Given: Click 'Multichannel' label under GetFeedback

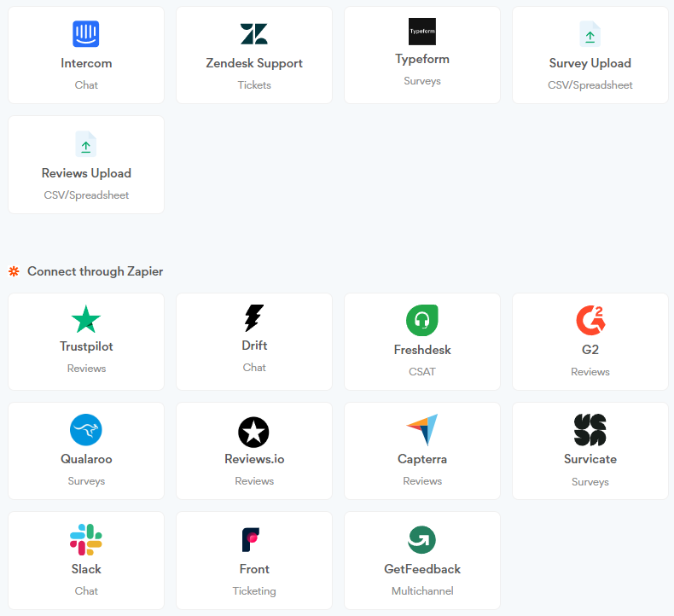Looking at the screenshot, I should 422,591.
